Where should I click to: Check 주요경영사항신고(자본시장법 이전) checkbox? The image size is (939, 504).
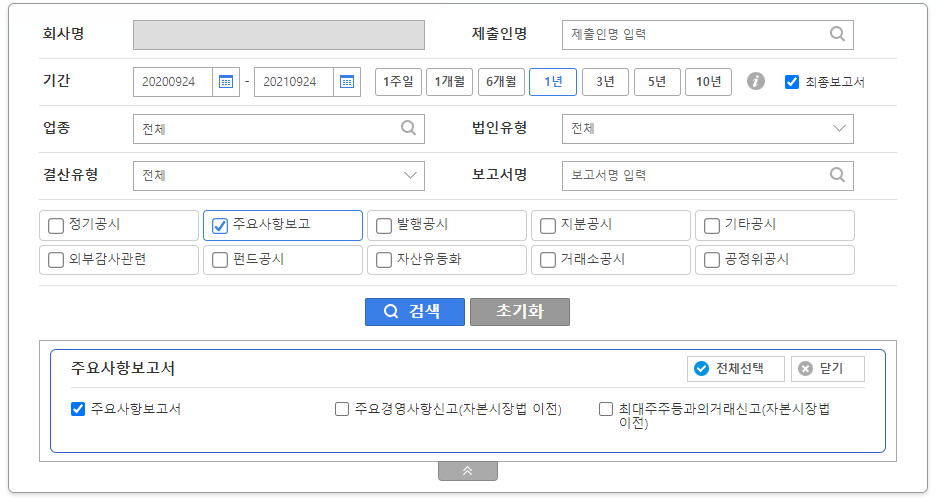pyautogui.click(x=342, y=409)
